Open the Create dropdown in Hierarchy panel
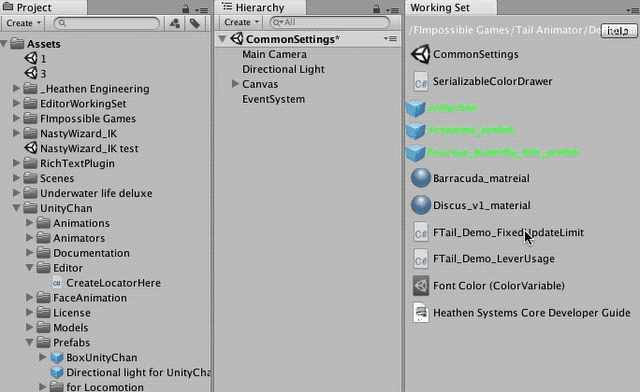 click(x=241, y=22)
